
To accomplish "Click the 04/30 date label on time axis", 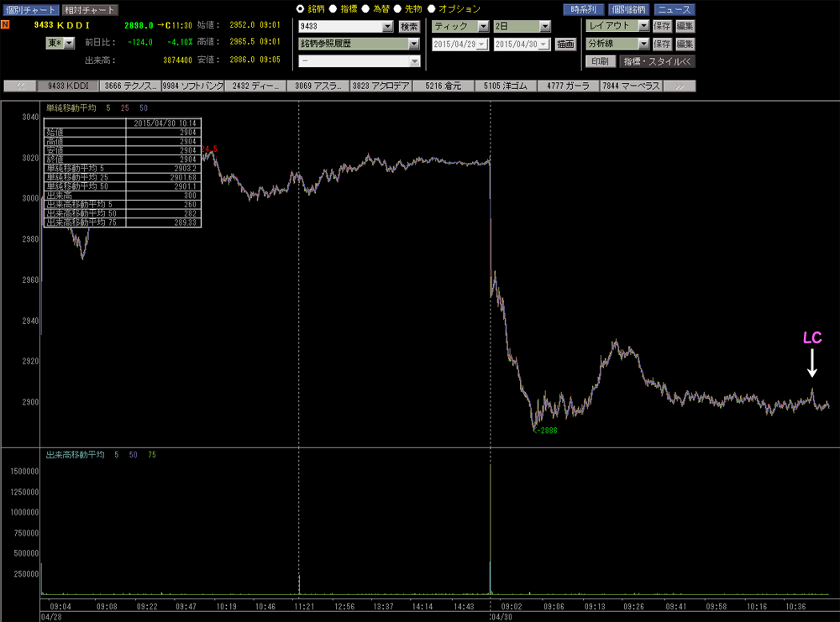I will (502, 617).
